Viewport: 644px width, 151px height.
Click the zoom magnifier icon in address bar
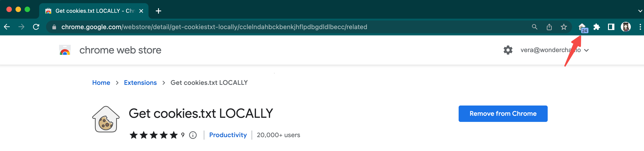click(534, 27)
